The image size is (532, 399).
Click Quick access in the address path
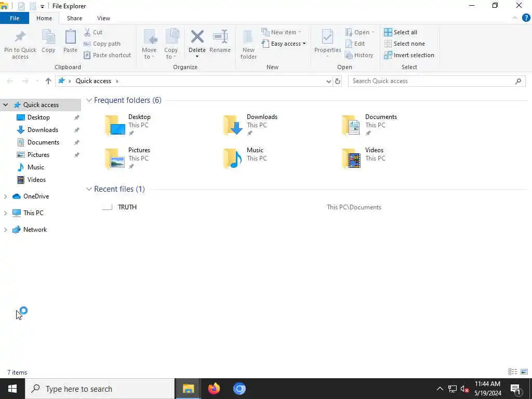pyautogui.click(x=94, y=81)
